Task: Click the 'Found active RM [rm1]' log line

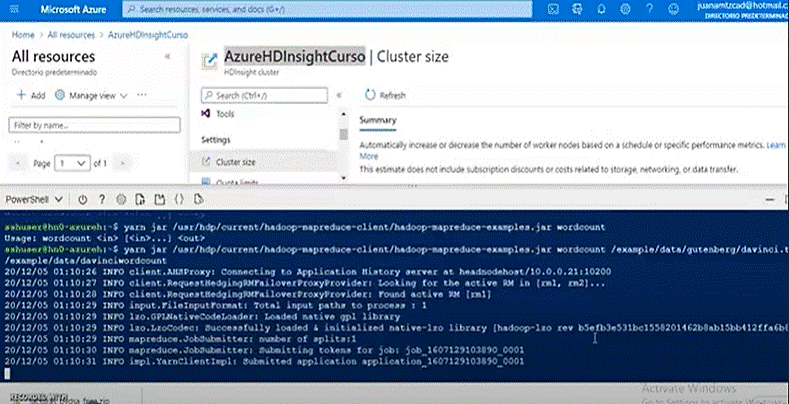Action: 248,294
